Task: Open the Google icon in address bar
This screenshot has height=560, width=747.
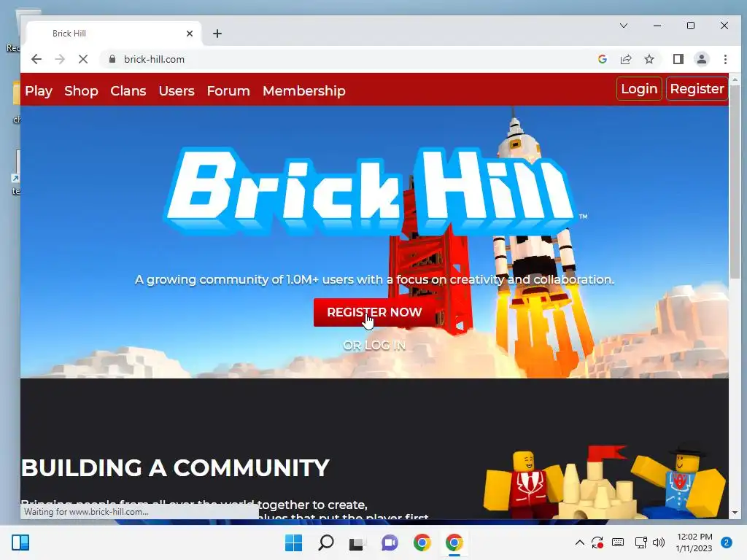Action: 602,59
